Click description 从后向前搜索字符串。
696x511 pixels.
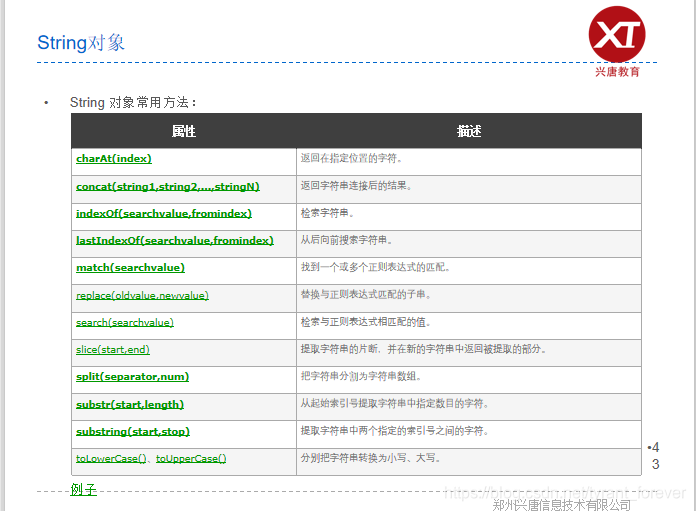point(347,240)
